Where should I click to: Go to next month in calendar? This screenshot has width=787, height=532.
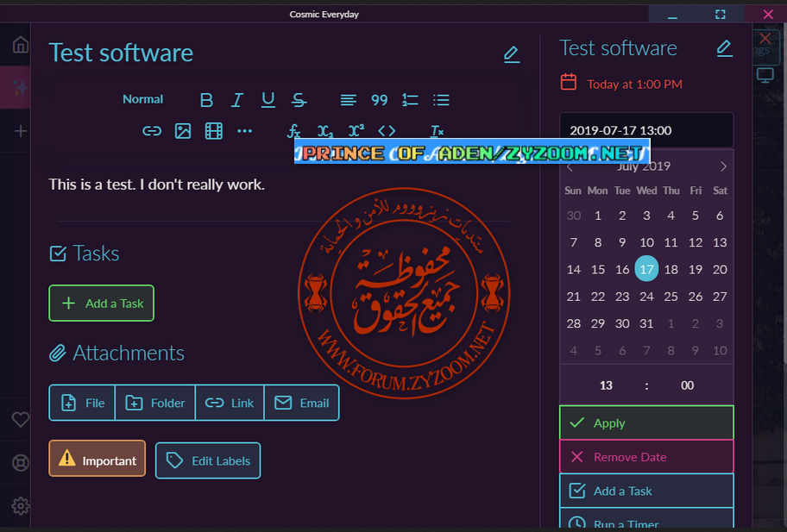click(723, 166)
